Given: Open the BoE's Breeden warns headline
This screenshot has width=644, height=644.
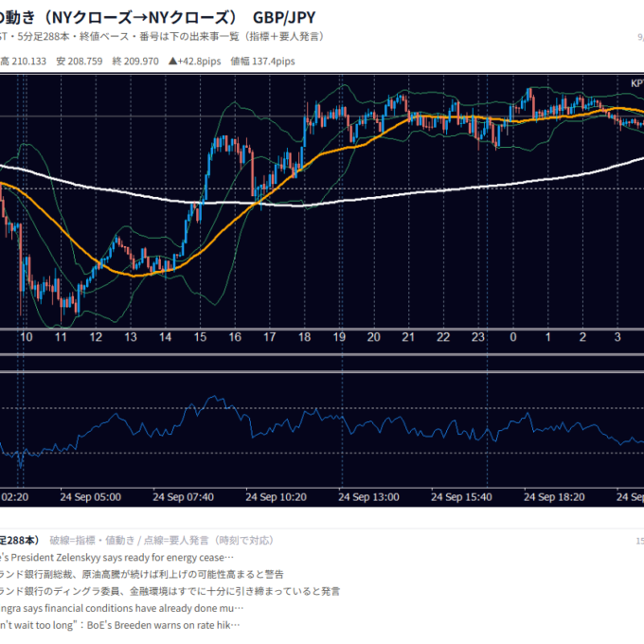Looking at the screenshot, I should [x=120, y=625].
